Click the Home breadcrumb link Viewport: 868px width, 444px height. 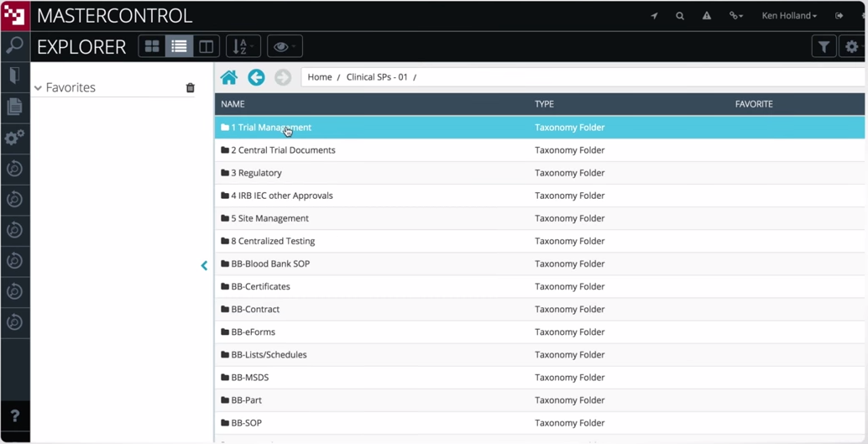319,77
